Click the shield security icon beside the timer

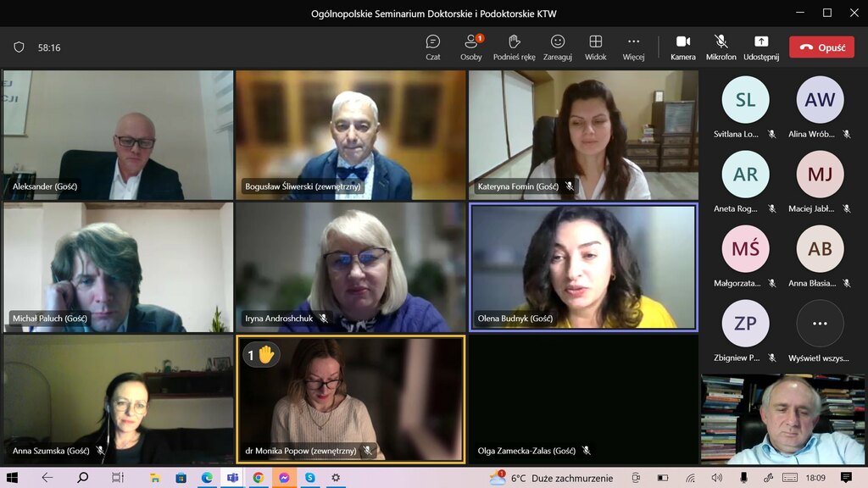point(19,47)
